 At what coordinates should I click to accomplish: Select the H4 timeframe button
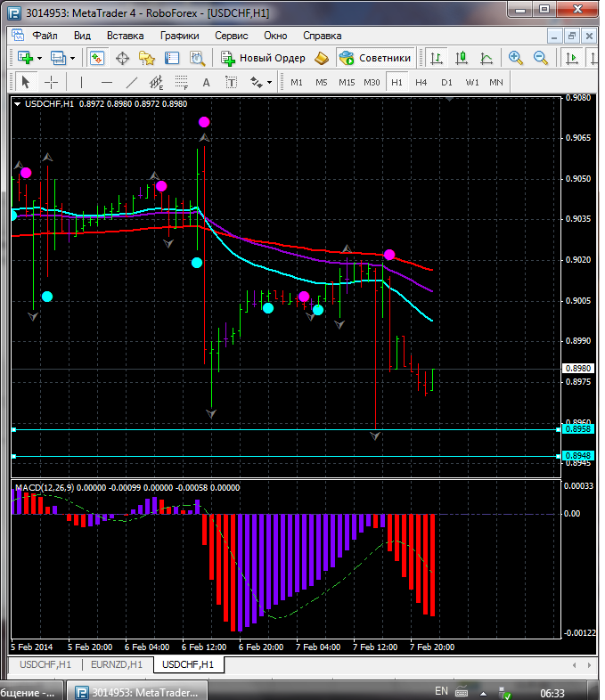[421, 82]
